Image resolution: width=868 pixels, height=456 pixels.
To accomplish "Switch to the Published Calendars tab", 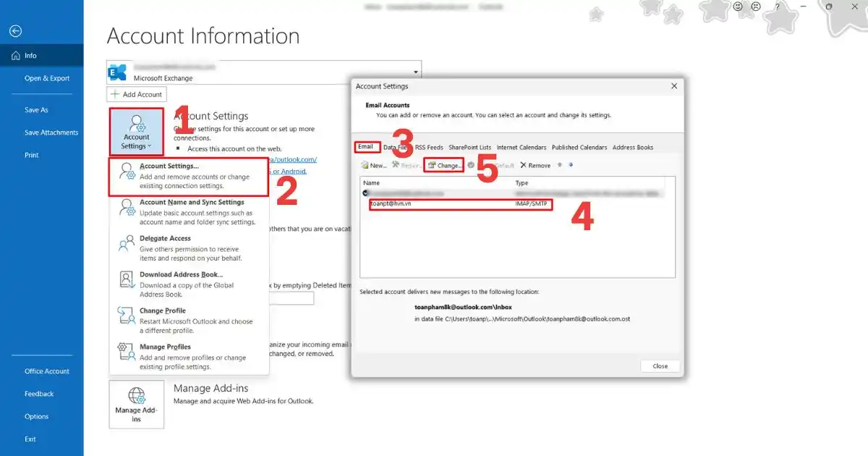I will point(579,148).
